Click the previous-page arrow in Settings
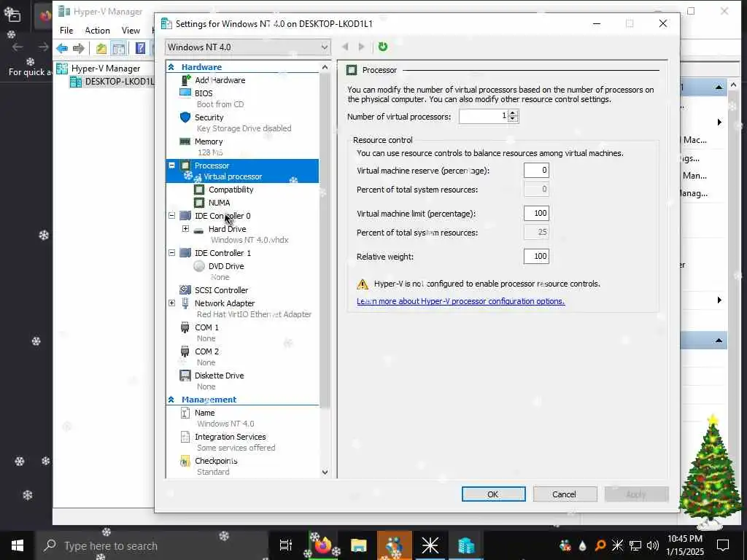 (345, 47)
